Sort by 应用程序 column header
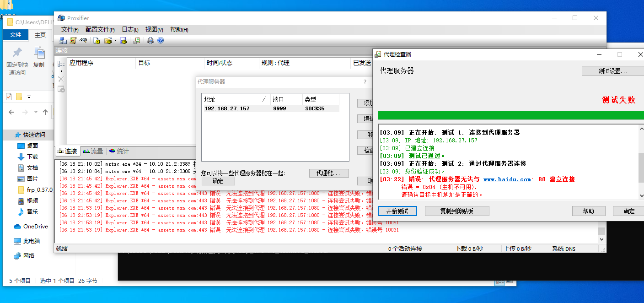 [x=102, y=63]
